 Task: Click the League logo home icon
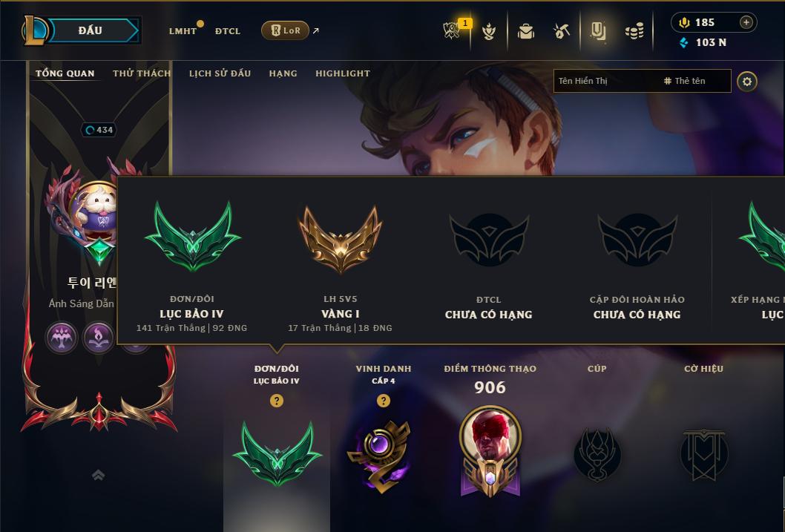pos(35,30)
